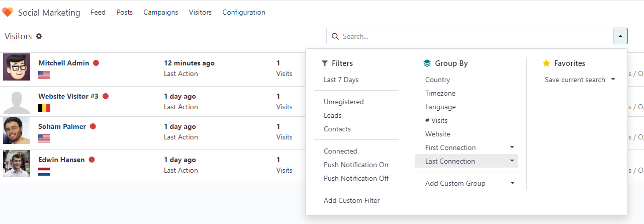The height and width of the screenshot is (224, 644).
Task: Click Mitchell Admin's avatar picture
Action: point(17,67)
